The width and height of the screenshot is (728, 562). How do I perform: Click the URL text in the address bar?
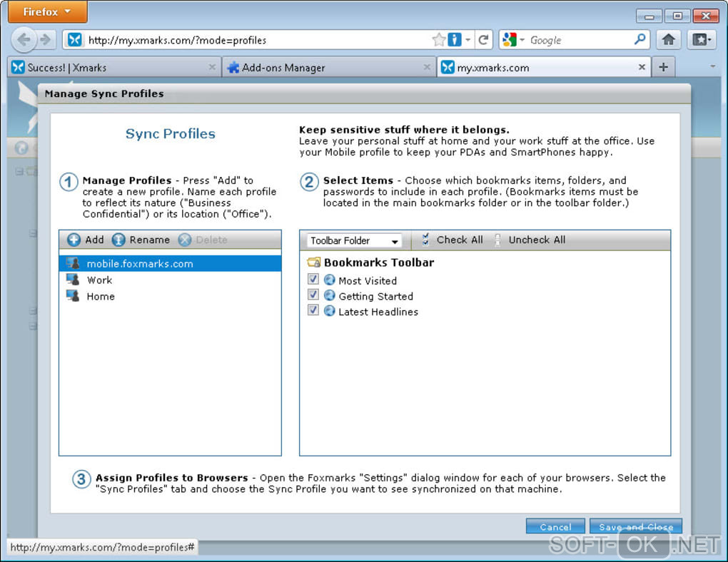177,41
